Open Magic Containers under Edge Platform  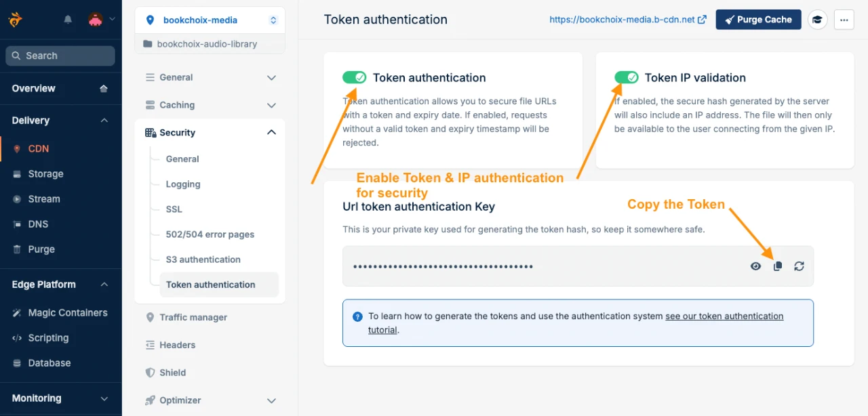pyautogui.click(x=69, y=312)
